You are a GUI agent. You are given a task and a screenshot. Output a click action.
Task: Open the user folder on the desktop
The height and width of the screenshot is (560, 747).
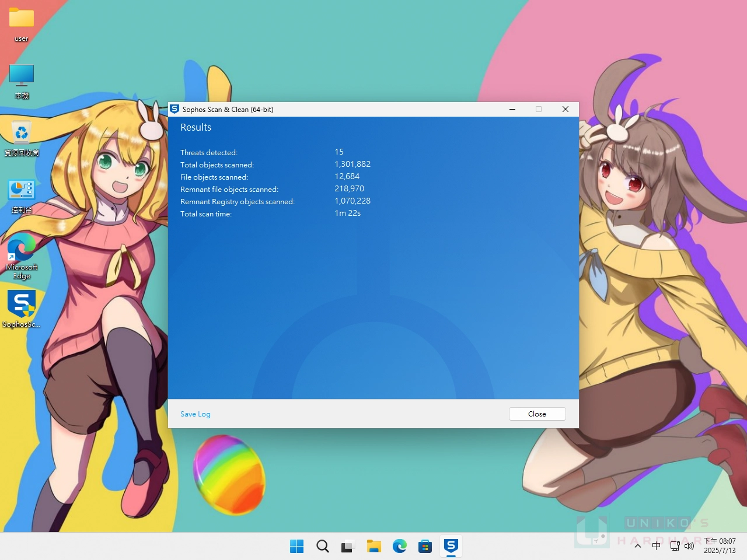22,24
